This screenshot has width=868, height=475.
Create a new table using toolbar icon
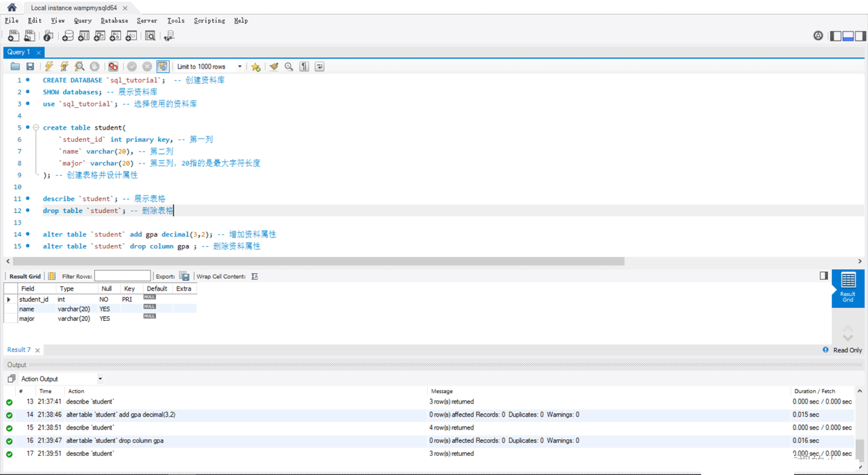(x=83, y=35)
